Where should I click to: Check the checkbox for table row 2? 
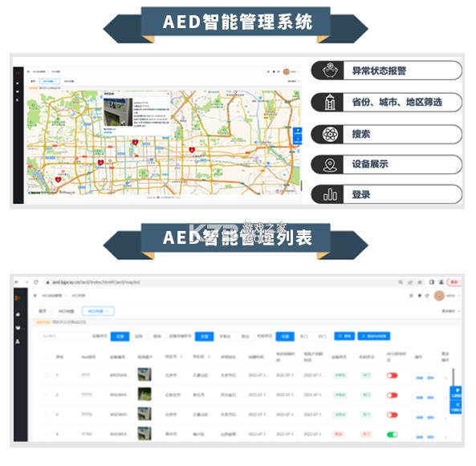47,395
